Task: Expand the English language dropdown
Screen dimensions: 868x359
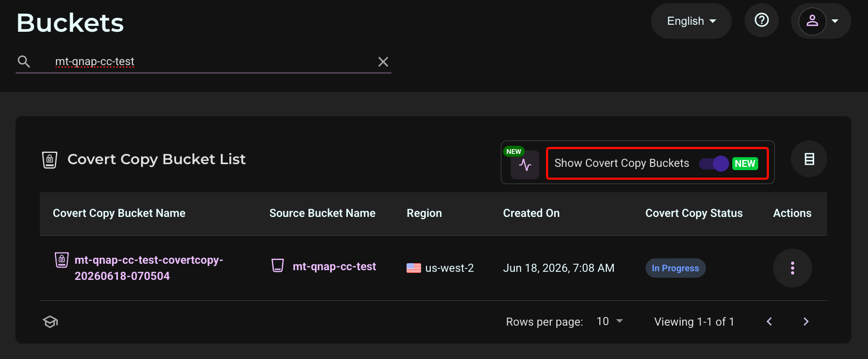Action: tap(691, 21)
